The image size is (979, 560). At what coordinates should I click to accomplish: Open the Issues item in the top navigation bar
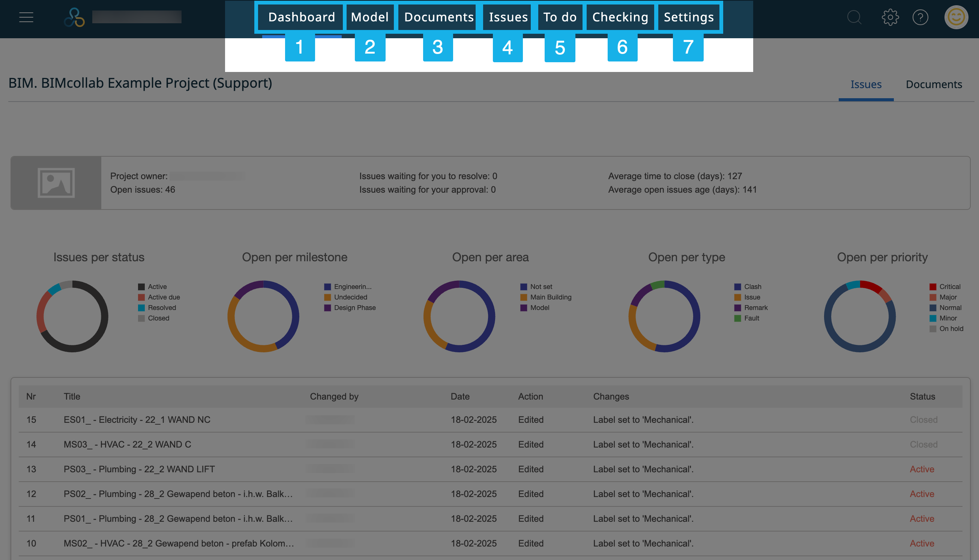pyautogui.click(x=508, y=17)
